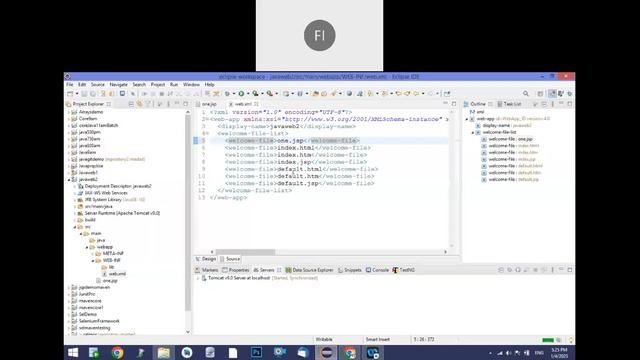The image size is (640, 360).
Task: Click the Open Web Browser globe icon
Action: coord(349,93)
